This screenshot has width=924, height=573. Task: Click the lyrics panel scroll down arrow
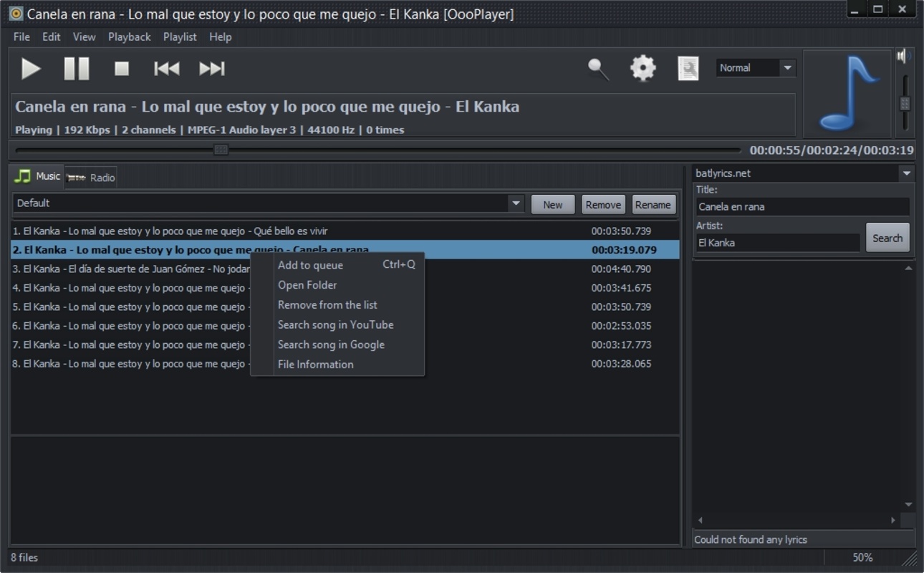pyautogui.click(x=909, y=505)
